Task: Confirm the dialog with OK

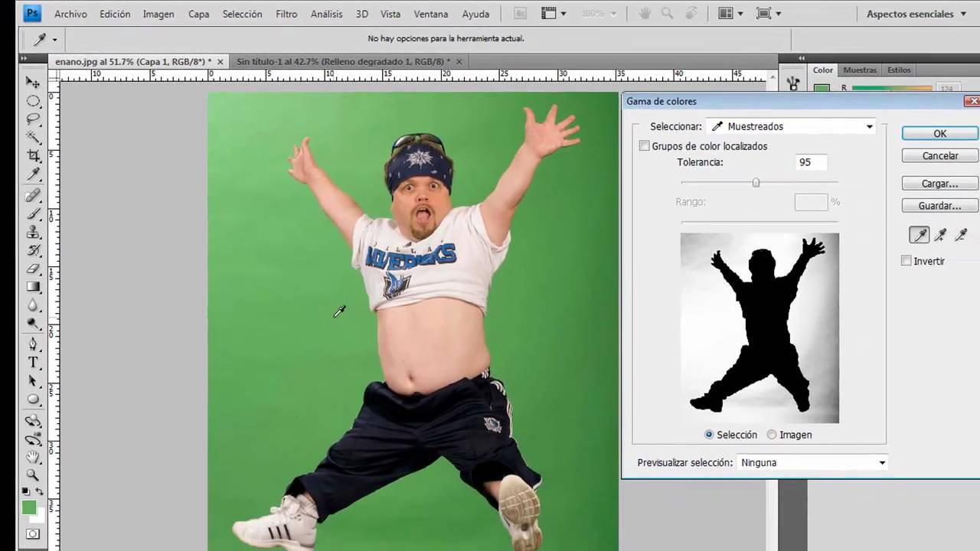Action: point(940,133)
